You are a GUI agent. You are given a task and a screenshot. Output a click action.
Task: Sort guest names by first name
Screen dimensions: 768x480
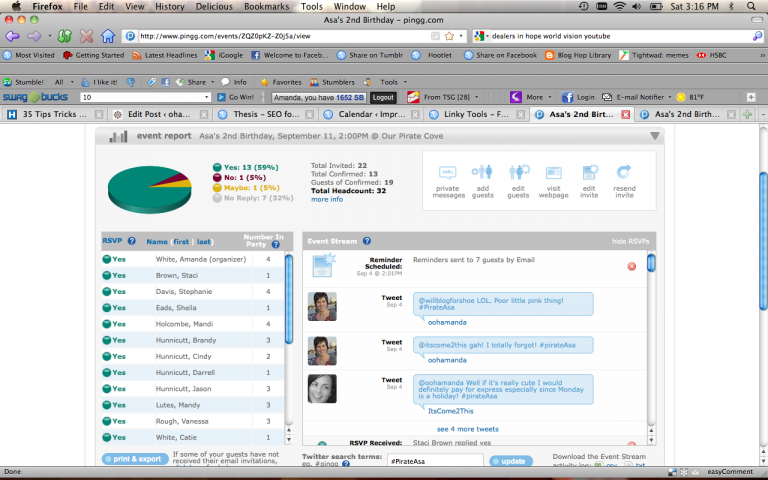181,242
